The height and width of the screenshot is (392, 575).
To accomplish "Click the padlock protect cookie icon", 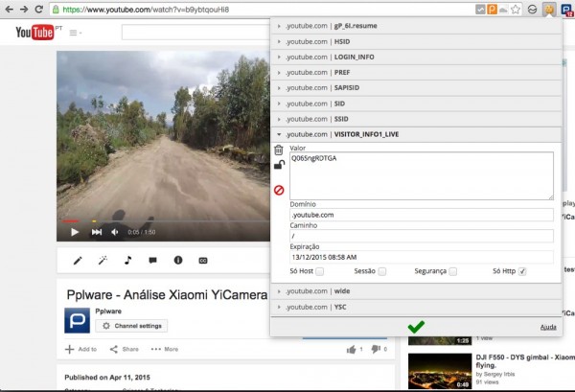I will tap(279, 165).
